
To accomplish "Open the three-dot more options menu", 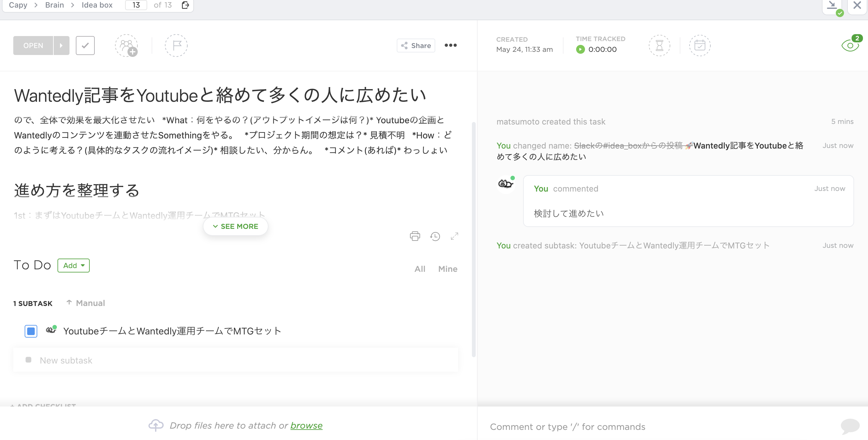I will tap(450, 45).
